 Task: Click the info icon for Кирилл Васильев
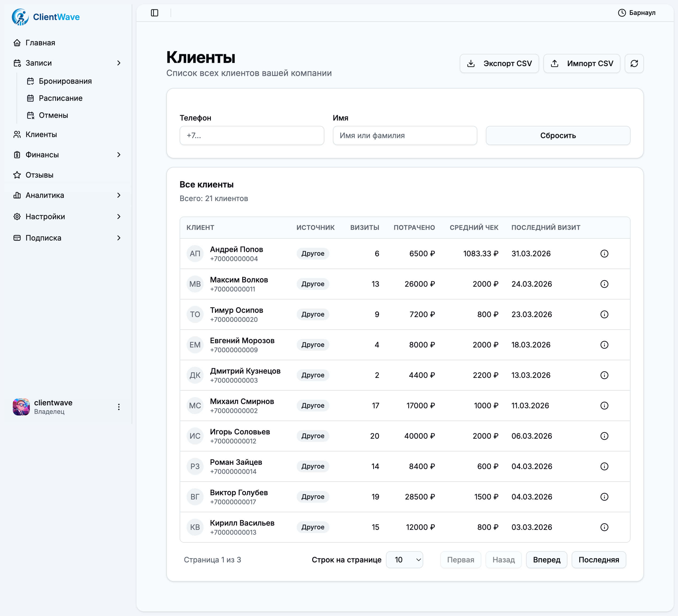(604, 527)
